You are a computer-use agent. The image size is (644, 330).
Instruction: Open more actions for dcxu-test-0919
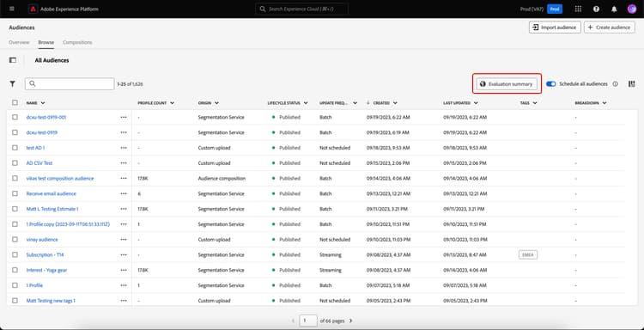124,132
